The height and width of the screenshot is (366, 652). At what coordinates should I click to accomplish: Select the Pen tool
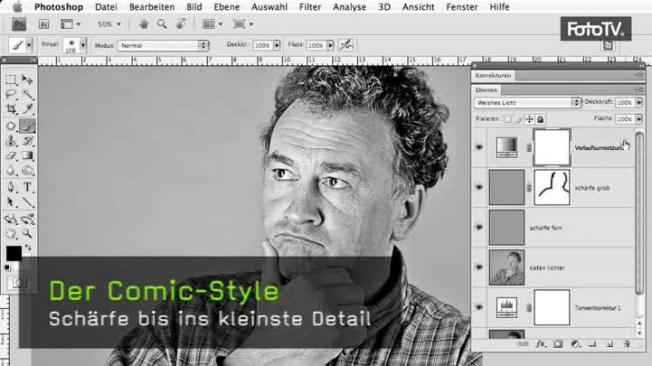click(11, 187)
